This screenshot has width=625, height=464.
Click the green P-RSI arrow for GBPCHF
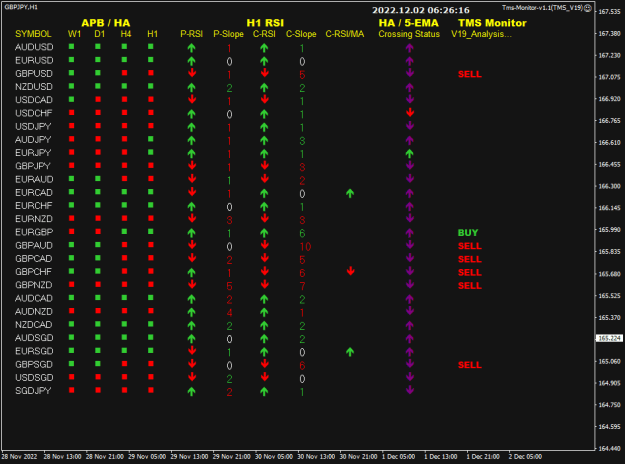point(191,273)
